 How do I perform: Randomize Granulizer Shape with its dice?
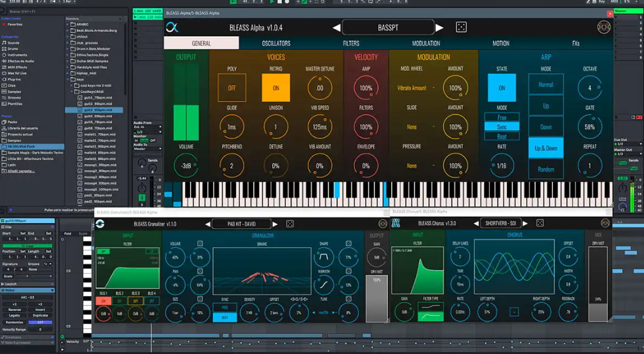(348, 244)
